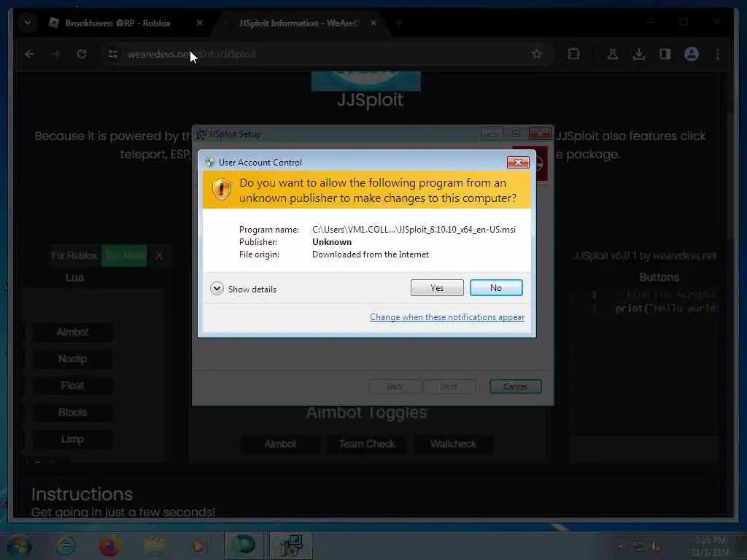This screenshot has width=747, height=560.
Task: Switch to the green browser taskbar item
Action: click(244, 545)
